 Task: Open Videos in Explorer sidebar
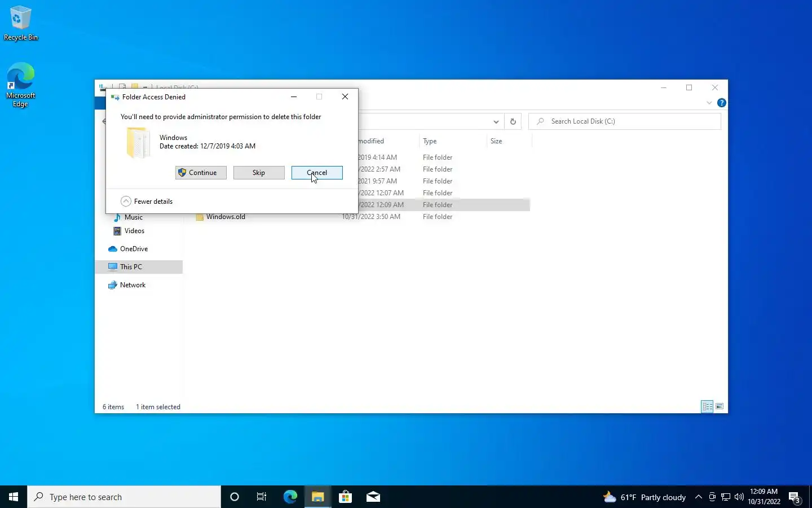coord(134,231)
